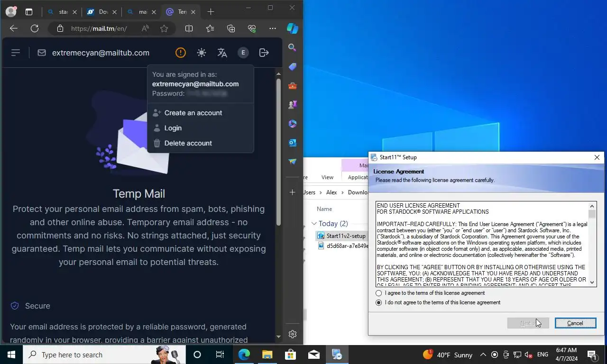Click the muted volume tray icon

528,355
